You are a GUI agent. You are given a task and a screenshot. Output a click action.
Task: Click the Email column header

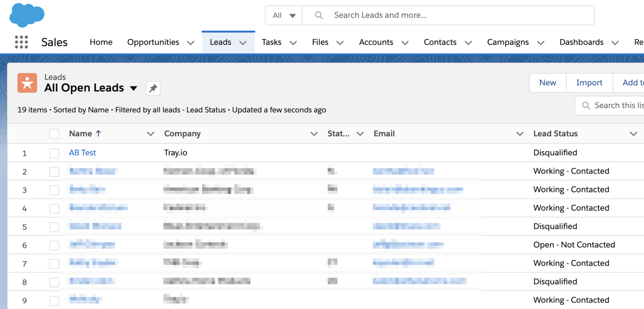[384, 134]
